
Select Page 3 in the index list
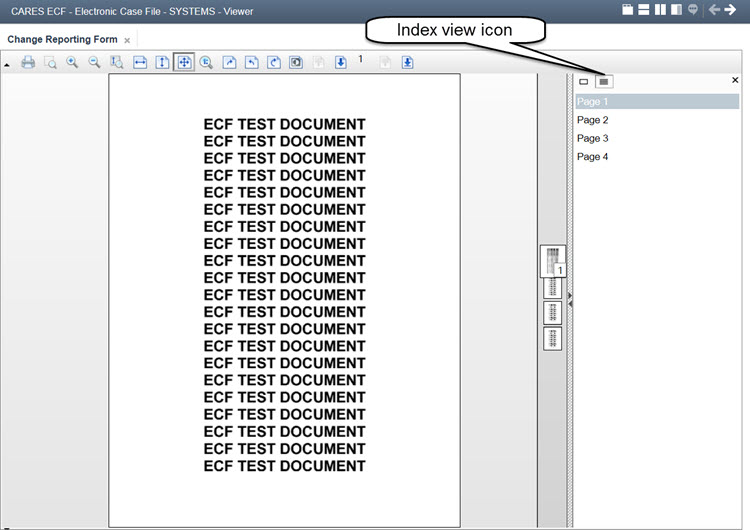[592, 138]
